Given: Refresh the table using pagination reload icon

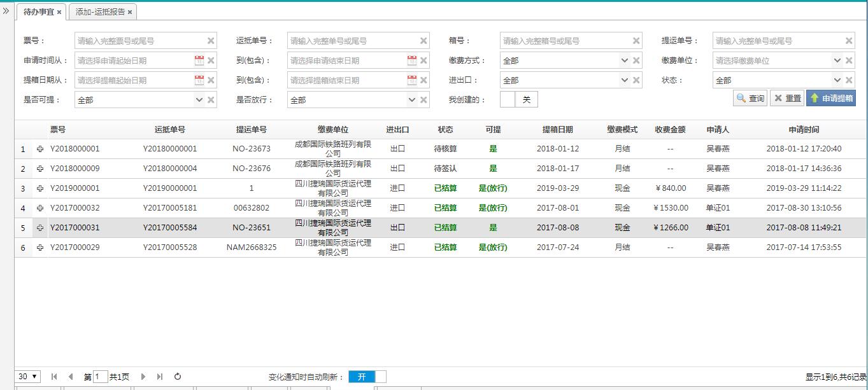Looking at the screenshot, I should tap(178, 377).
